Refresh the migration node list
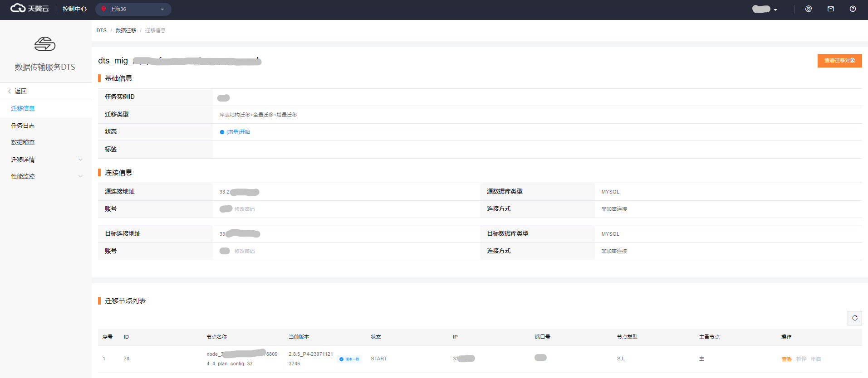The height and width of the screenshot is (378, 868). coord(854,318)
